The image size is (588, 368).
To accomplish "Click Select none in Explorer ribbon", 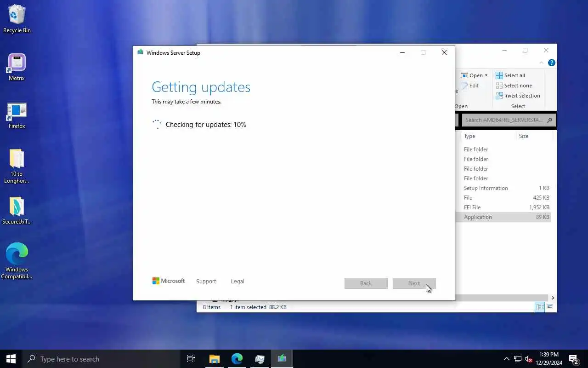I will [x=514, y=86].
